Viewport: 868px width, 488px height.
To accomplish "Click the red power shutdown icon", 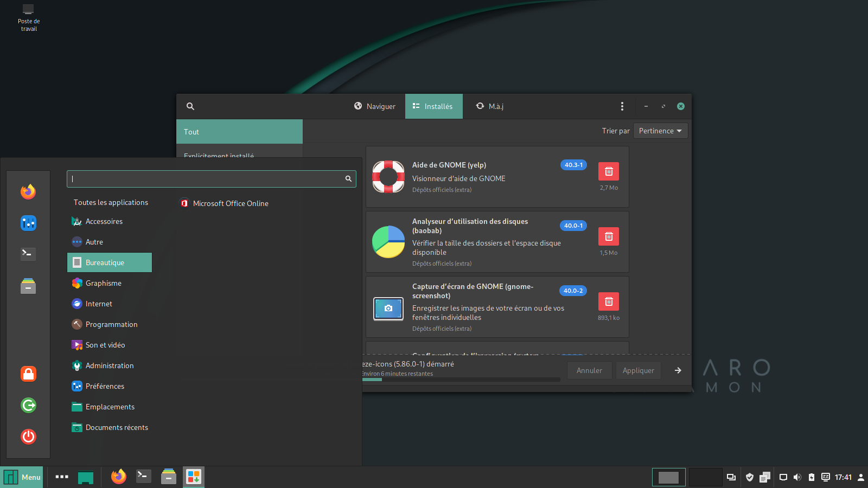I will (x=28, y=436).
